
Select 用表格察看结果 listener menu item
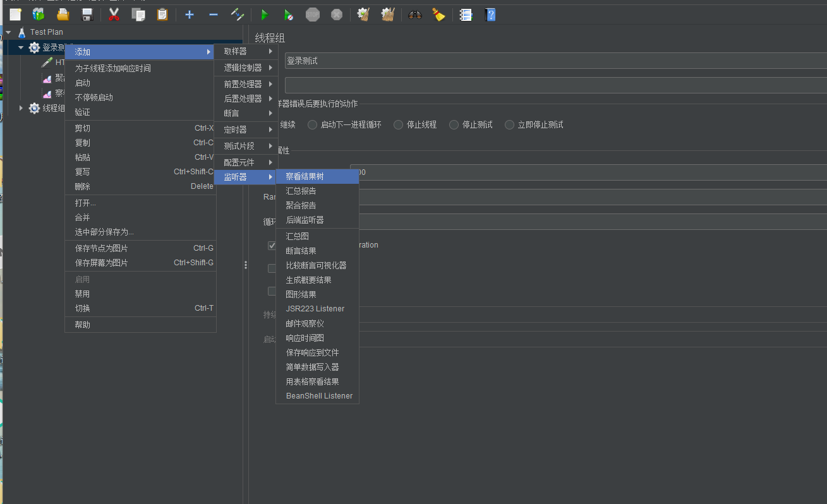pyautogui.click(x=318, y=381)
